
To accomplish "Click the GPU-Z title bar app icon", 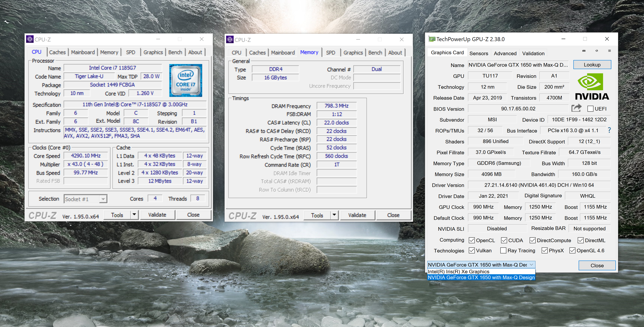I will 432,39.
